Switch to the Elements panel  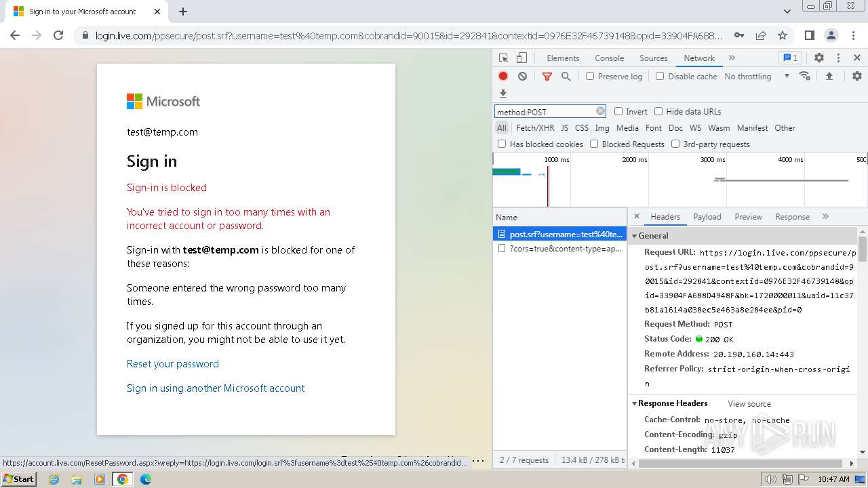coord(563,58)
